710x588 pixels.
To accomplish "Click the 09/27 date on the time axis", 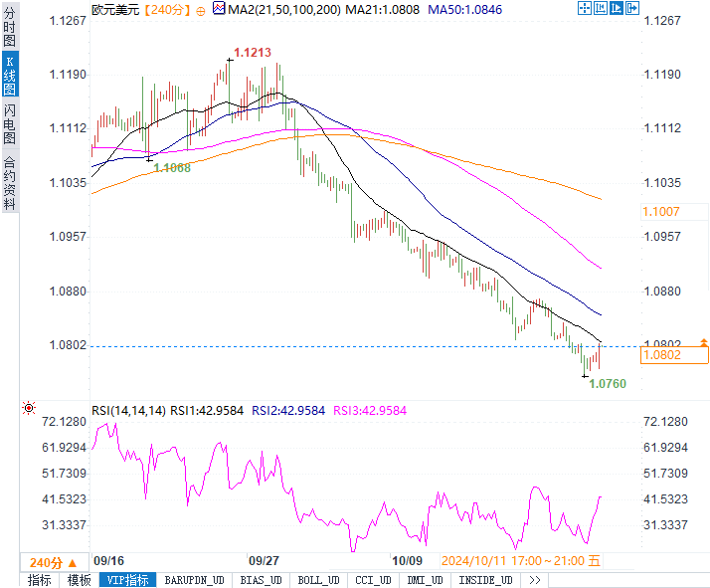I will click(x=264, y=561).
